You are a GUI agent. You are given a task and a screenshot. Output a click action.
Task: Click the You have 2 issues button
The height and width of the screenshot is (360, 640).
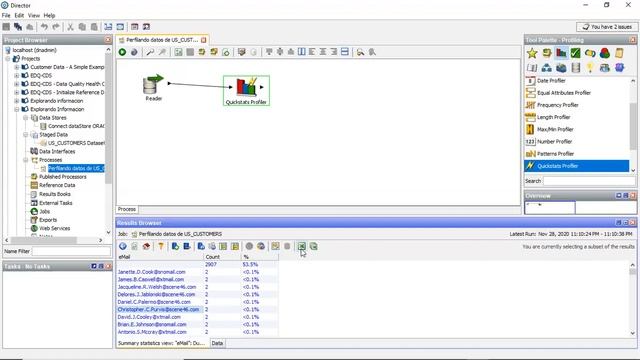(x=607, y=27)
